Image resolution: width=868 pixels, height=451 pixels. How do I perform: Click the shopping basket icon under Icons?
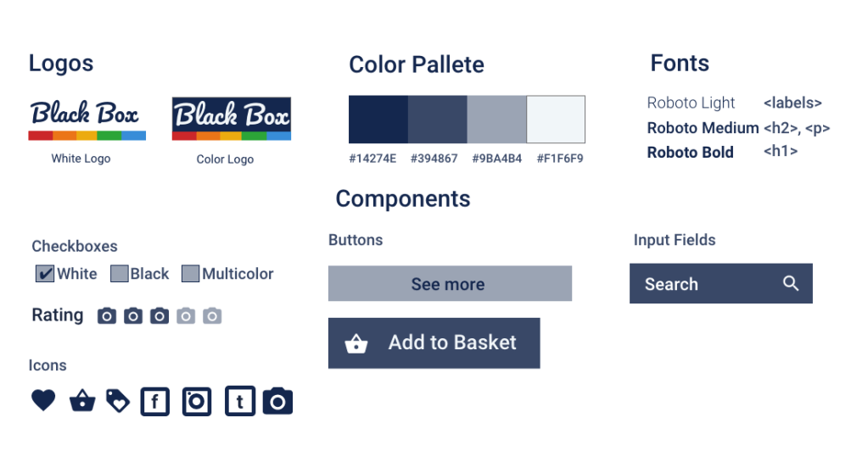coord(81,401)
